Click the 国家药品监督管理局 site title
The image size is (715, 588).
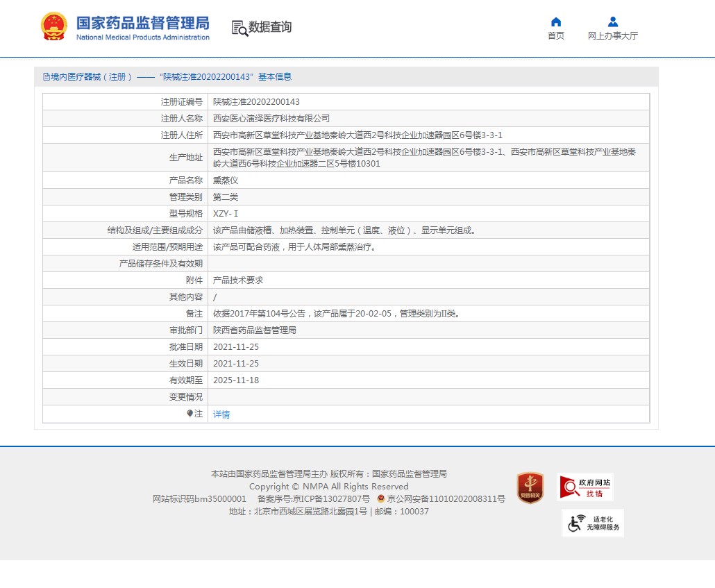tap(143, 23)
